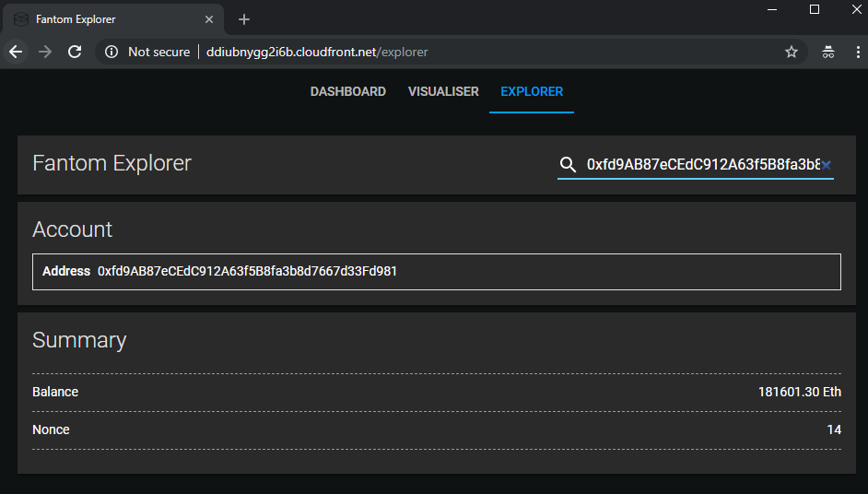Click the Account heading

[73, 229]
